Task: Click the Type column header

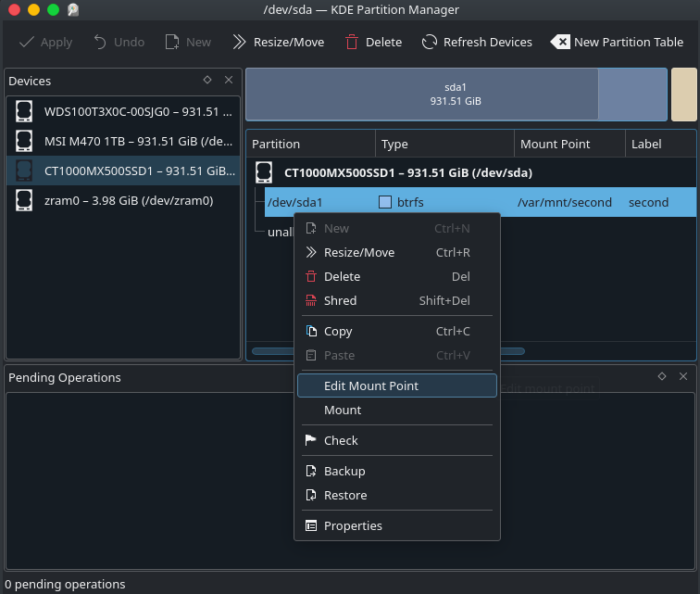Action: click(444, 144)
